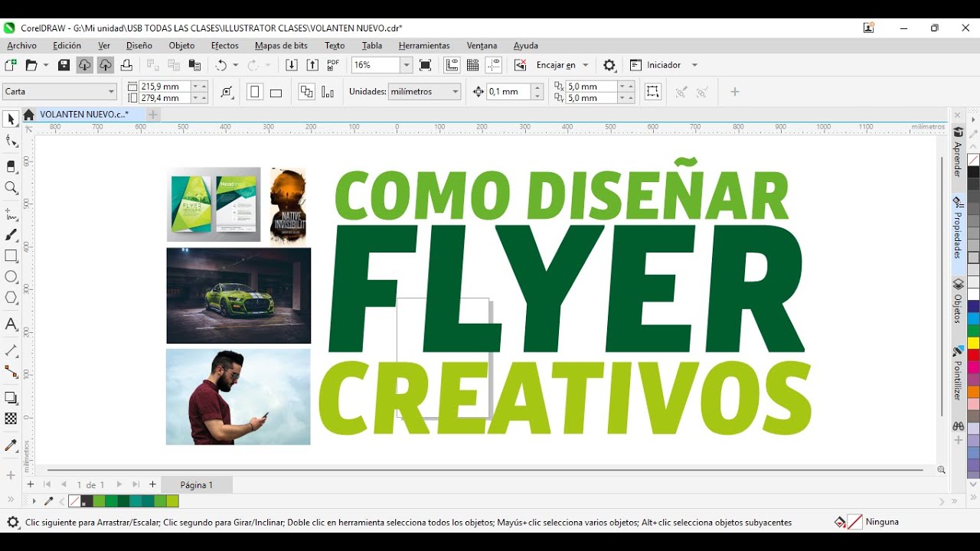Select the Zoom magnifier tool
Image resolution: width=980 pixels, height=551 pixels.
(x=11, y=188)
